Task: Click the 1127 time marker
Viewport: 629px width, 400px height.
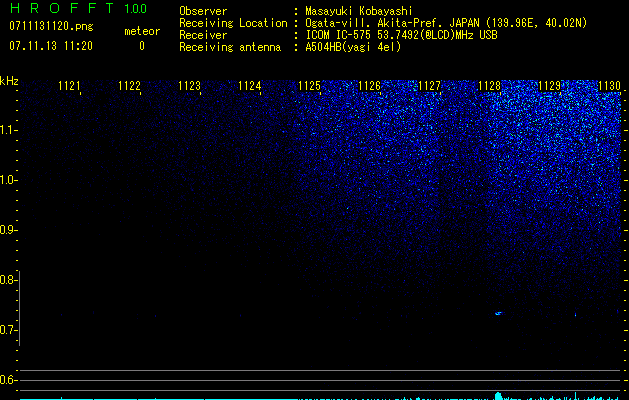Action: tap(429, 86)
